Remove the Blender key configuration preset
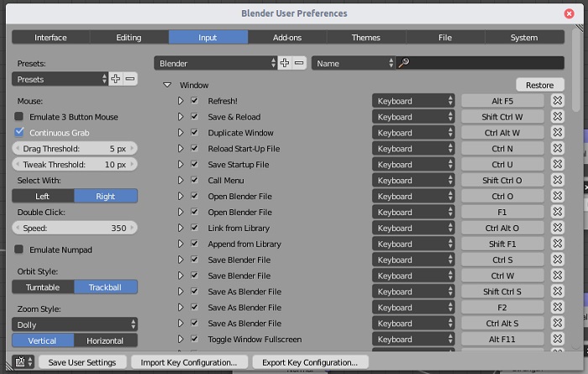 point(299,63)
